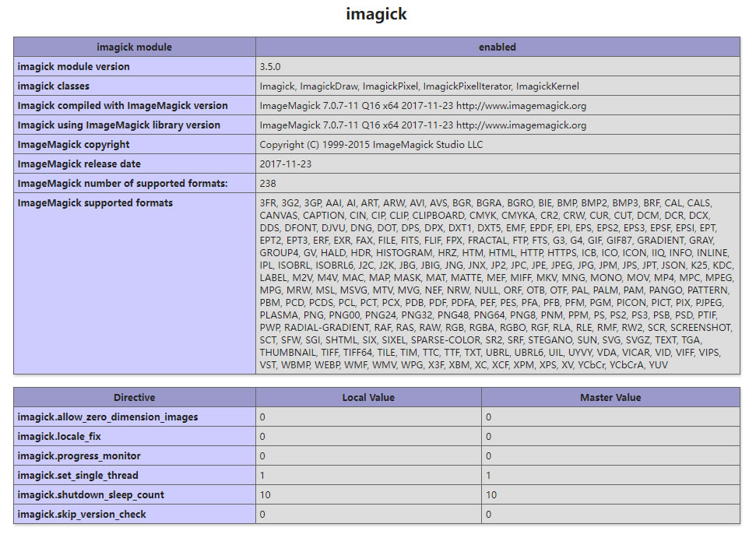Click the imagick.skip_version_check directive name

pos(82,514)
